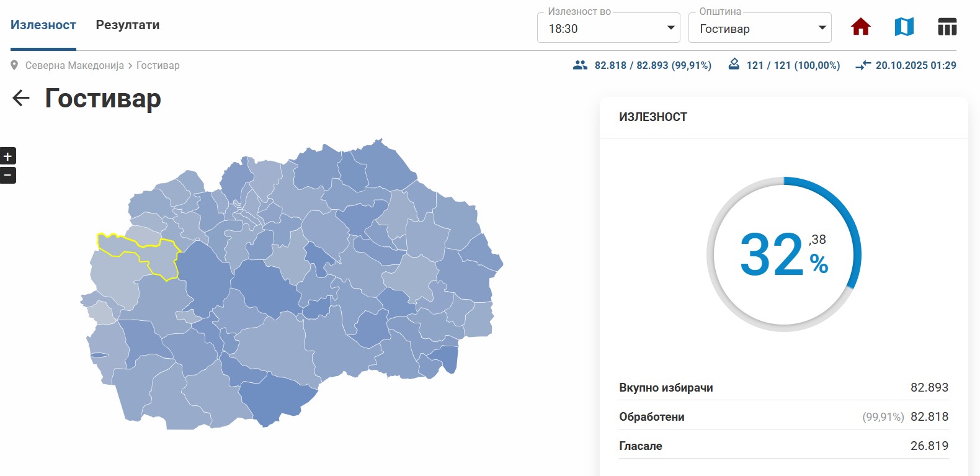Click the Гостивар breadcrumb link
The width and height of the screenshot is (980, 476).
click(158, 65)
